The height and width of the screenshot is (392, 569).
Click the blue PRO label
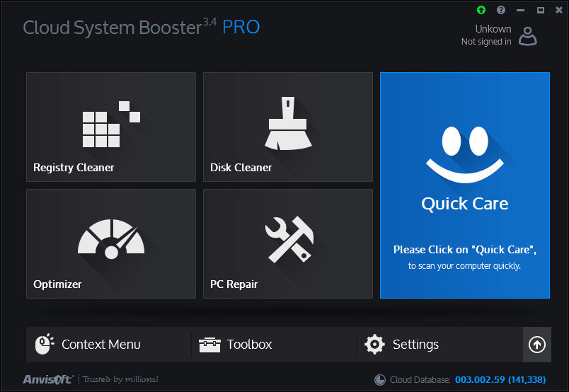pos(241,27)
